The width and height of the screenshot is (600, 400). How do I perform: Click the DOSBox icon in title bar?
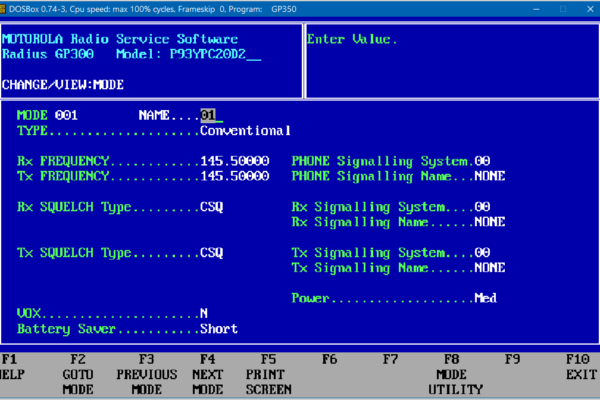click(3, 9)
